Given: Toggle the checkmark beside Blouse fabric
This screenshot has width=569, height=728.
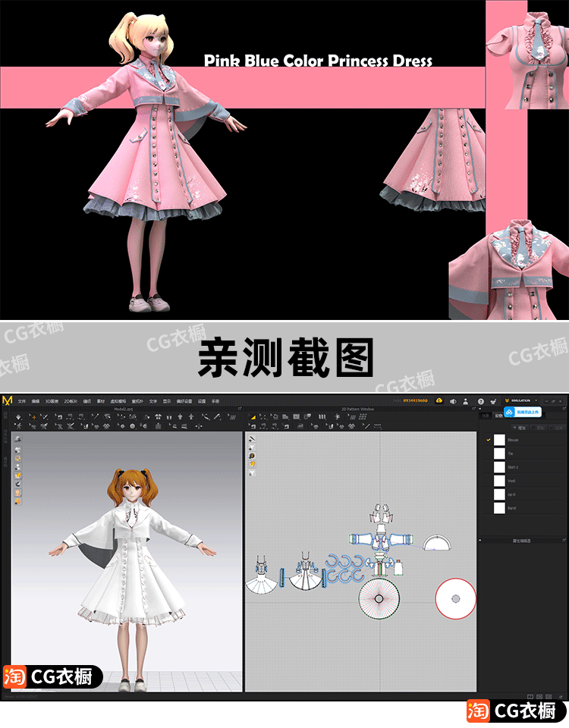Looking at the screenshot, I should click(x=488, y=440).
